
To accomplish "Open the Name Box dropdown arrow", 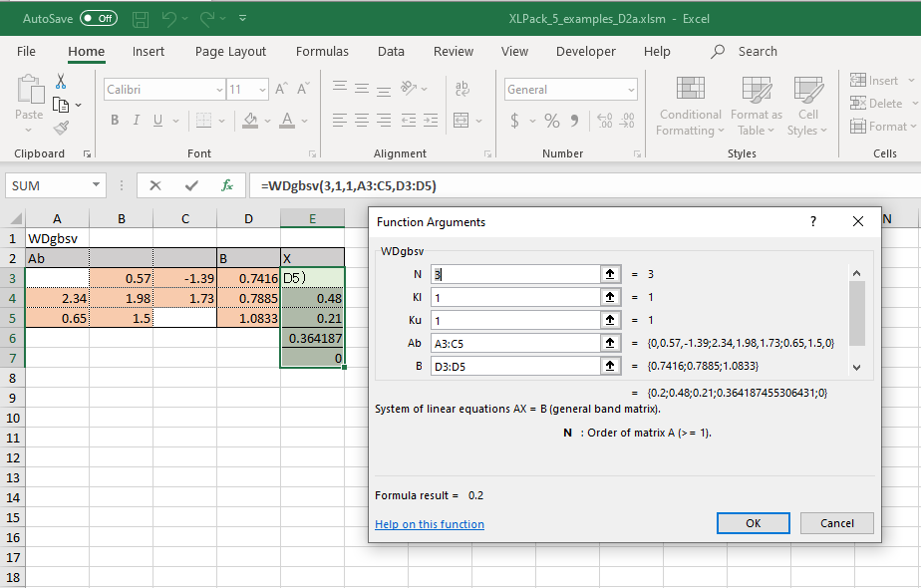I will [96, 185].
